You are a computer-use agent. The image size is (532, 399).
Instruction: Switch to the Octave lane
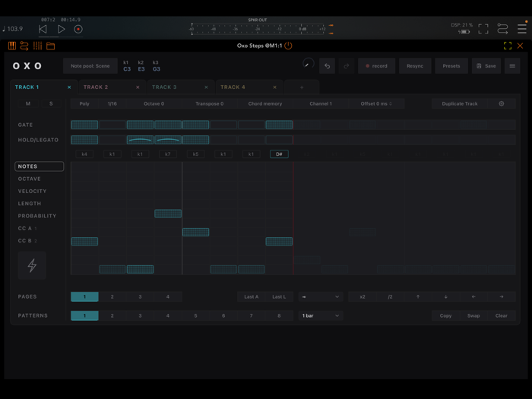coord(29,179)
